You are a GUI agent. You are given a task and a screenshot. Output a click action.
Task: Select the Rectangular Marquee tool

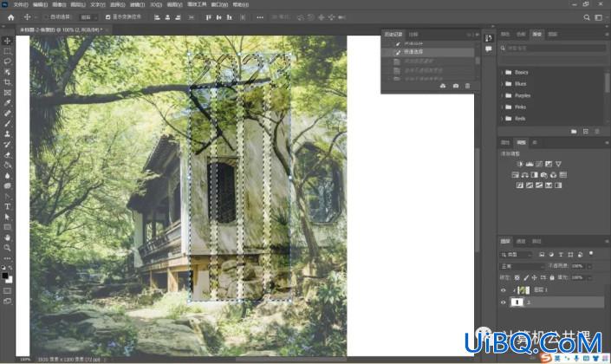[x=7, y=51]
